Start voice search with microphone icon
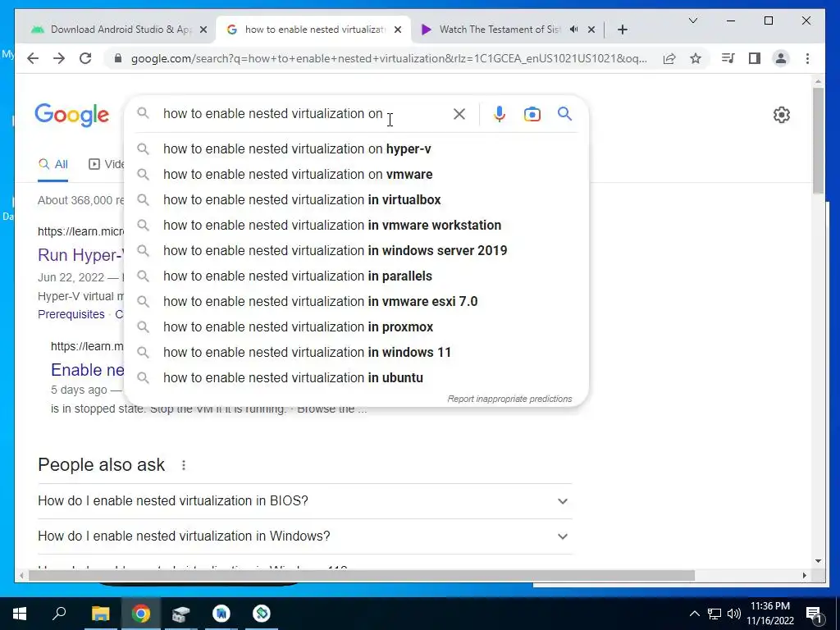 point(500,113)
